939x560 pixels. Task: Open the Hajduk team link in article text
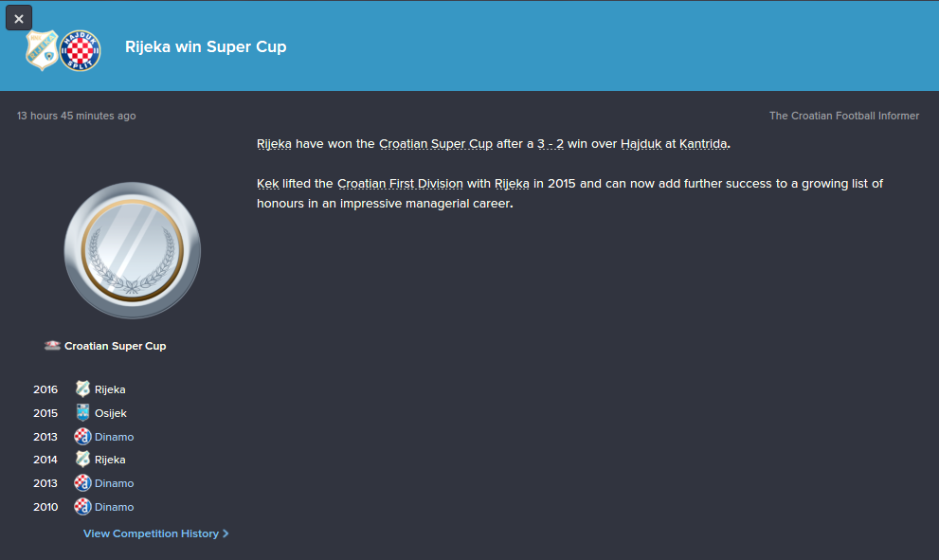point(641,144)
